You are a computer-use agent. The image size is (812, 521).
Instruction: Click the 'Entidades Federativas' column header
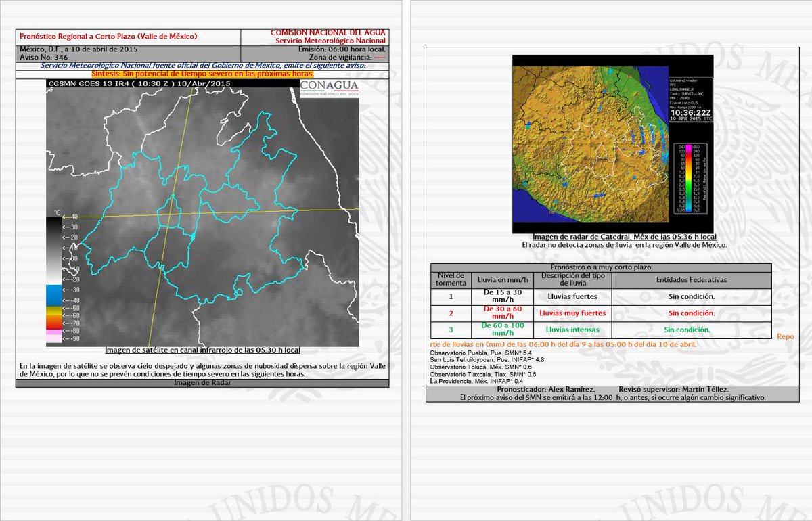tap(692, 279)
